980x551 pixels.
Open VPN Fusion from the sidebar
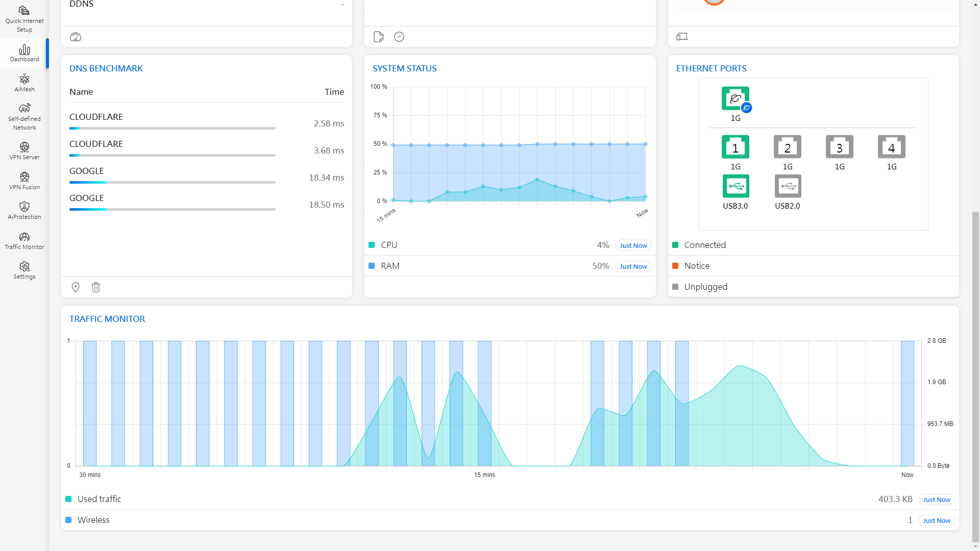tap(24, 181)
